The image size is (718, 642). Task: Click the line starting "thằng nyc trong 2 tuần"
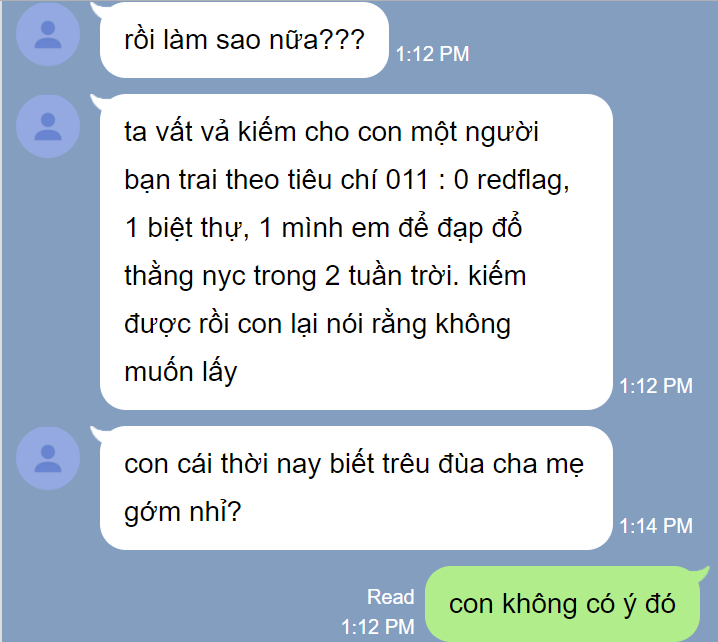[325, 276]
